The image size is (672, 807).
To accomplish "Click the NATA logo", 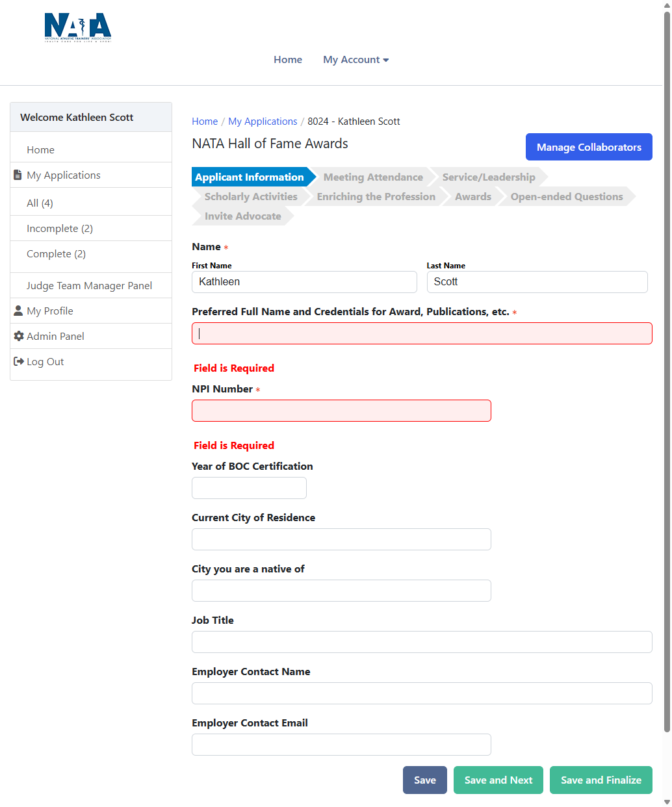I will pyautogui.click(x=78, y=27).
